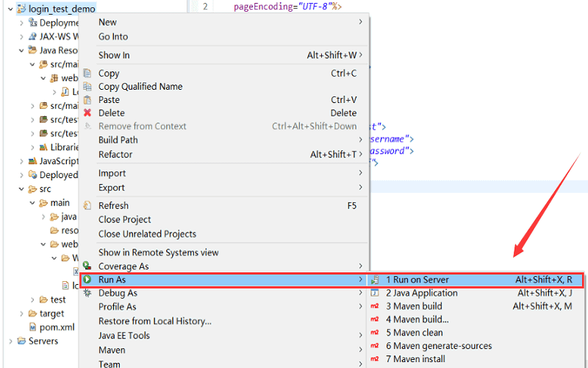
Task: Click the m2 icon beside Maven generate-sources
Action: click(x=374, y=345)
